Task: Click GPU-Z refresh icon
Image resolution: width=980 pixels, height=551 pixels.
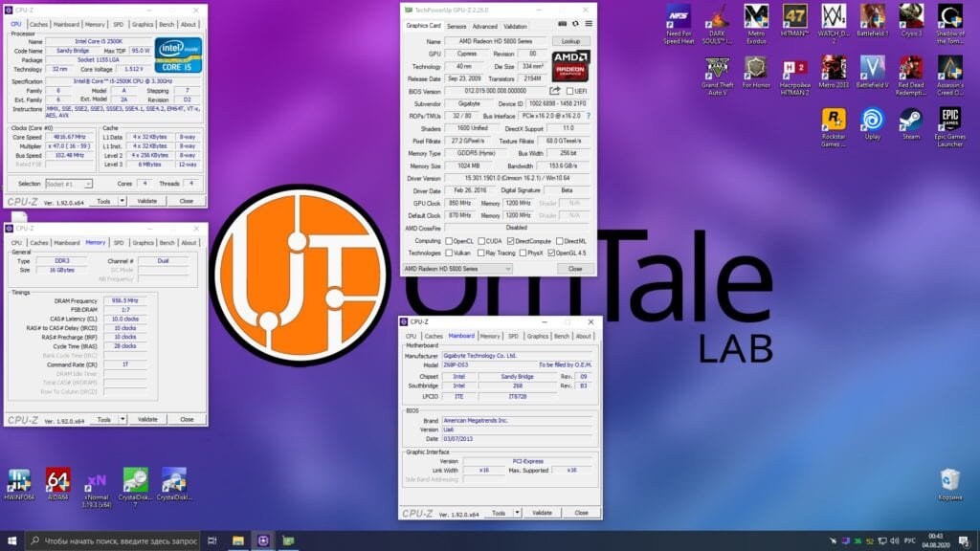Action: [575, 24]
